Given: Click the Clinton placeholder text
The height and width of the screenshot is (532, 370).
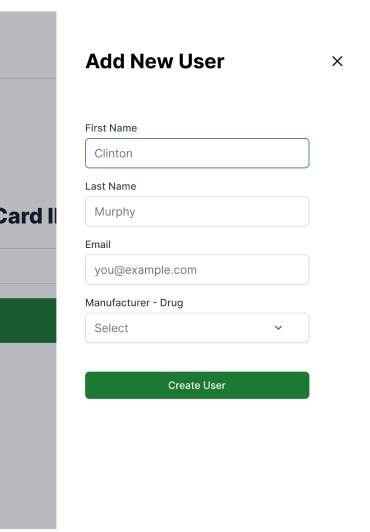Looking at the screenshot, I should tap(114, 153).
